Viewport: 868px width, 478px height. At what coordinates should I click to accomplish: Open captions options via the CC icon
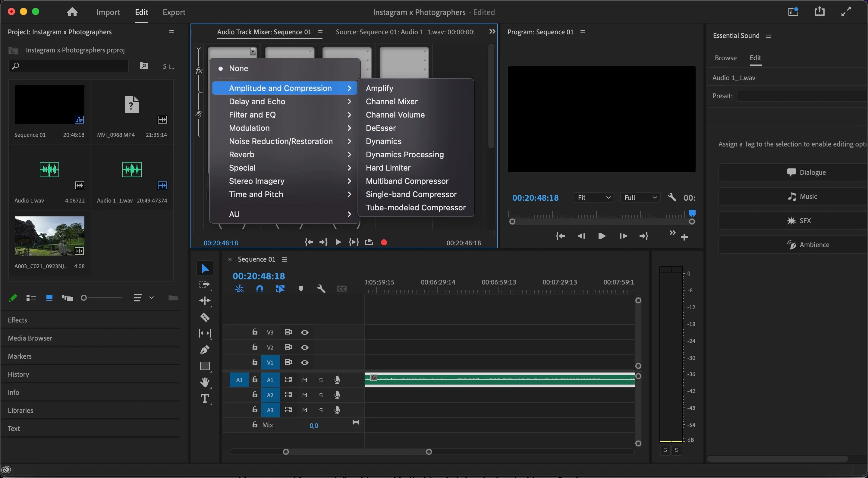click(x=342, y=289)
